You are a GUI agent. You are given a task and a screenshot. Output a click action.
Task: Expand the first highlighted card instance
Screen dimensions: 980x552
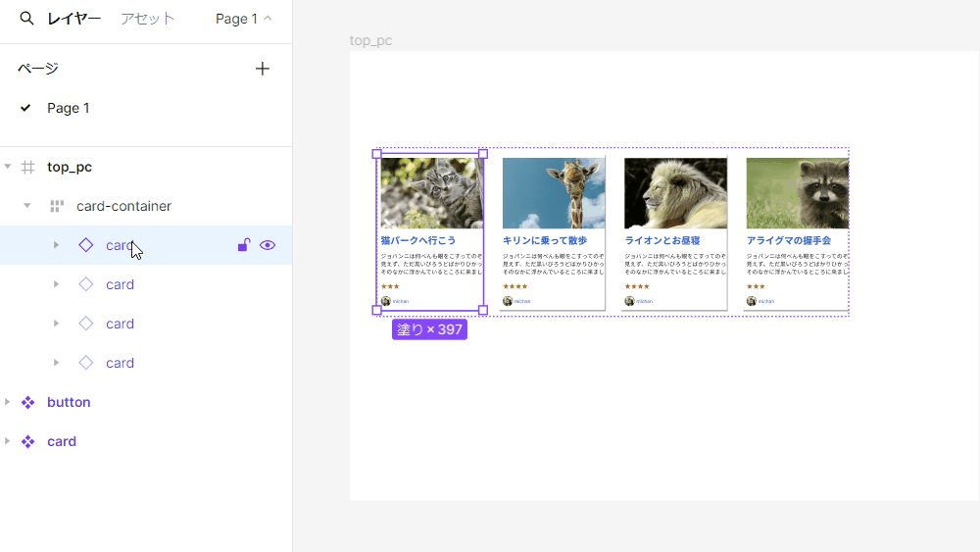point(56,245)
